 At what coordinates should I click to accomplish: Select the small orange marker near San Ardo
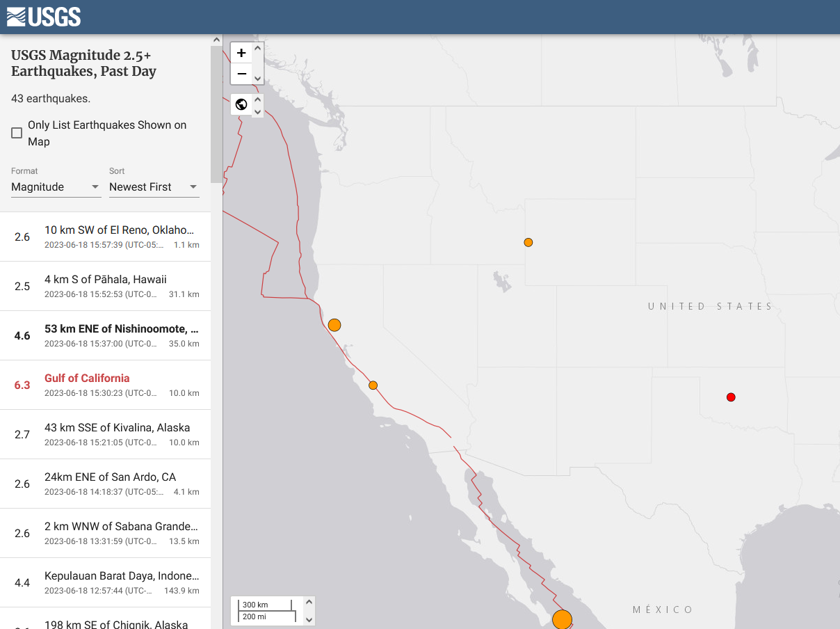(373, 385)
